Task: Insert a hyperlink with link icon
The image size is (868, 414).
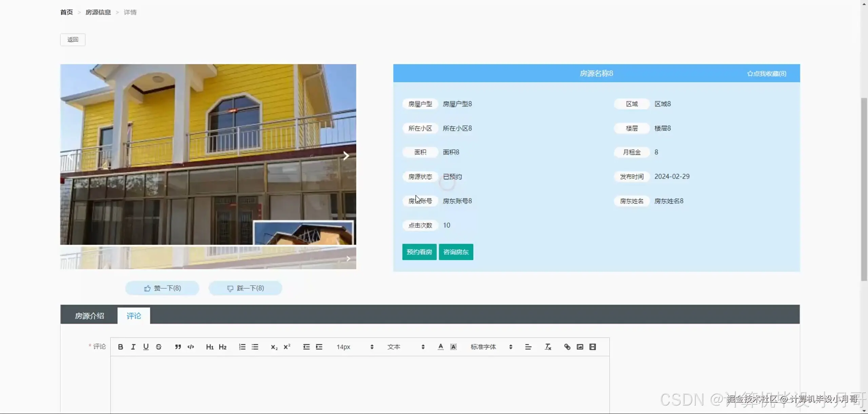Action: (567, 347)
